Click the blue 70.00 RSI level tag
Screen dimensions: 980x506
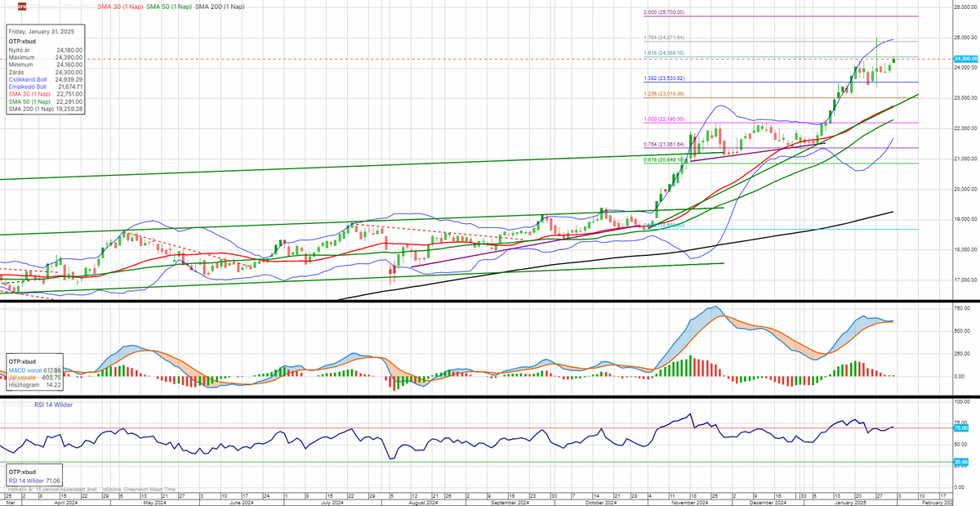point(960,428)
